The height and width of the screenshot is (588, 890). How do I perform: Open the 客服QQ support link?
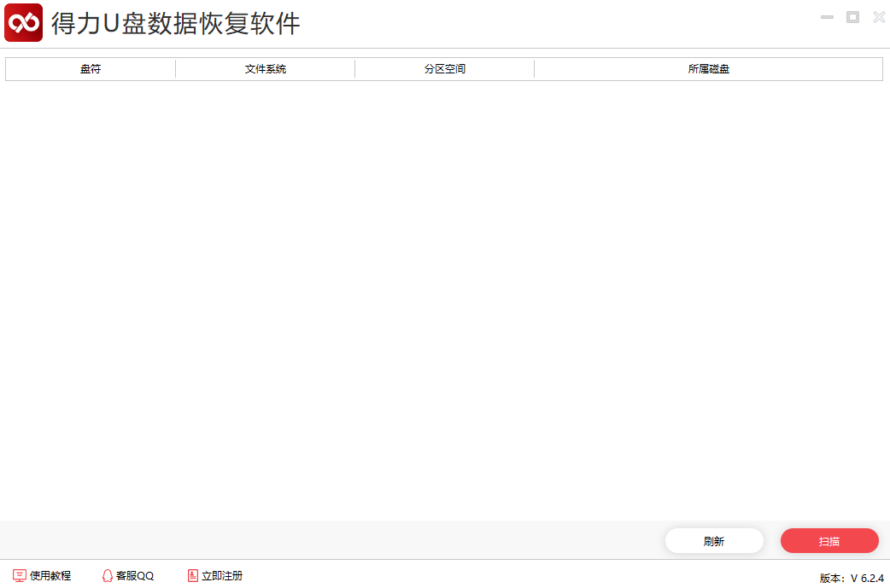coord(133,575)
